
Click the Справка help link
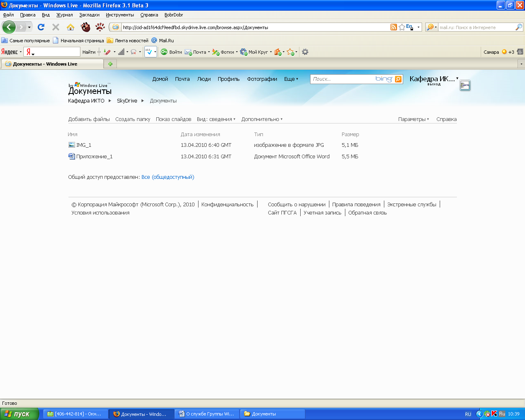click(x=447, y=119)
